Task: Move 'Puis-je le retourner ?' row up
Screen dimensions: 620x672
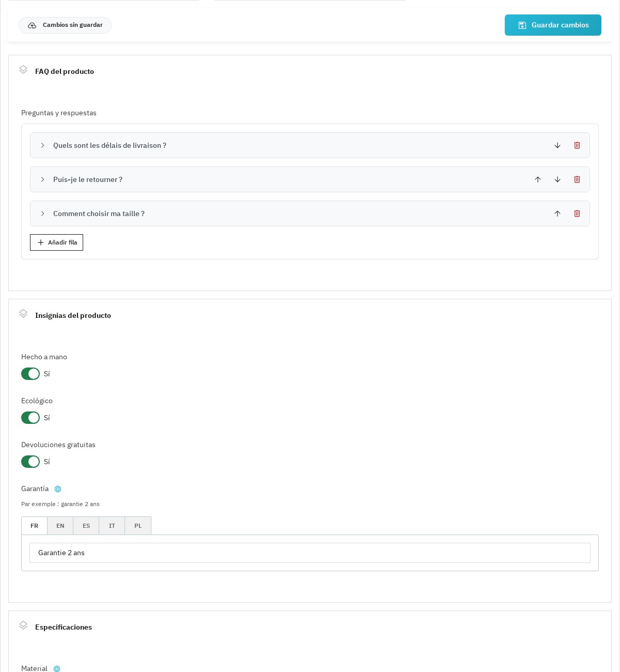Action: [x=538, y=179]
